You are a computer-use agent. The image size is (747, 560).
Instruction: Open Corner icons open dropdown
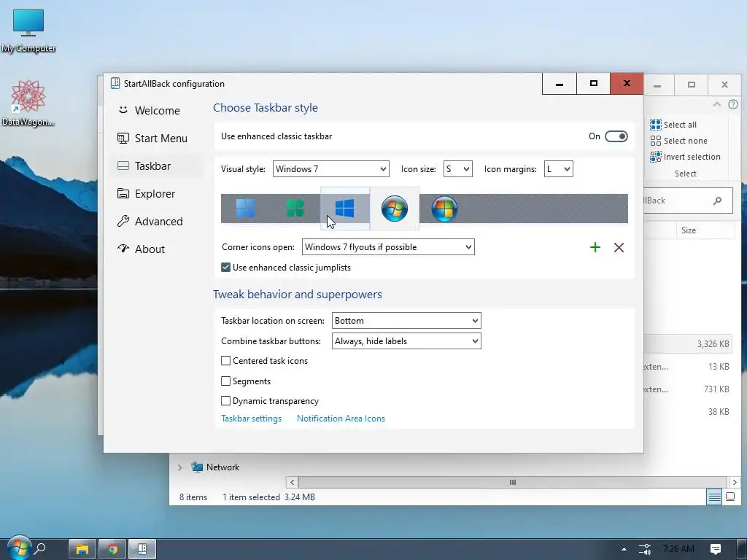(388, 247)
